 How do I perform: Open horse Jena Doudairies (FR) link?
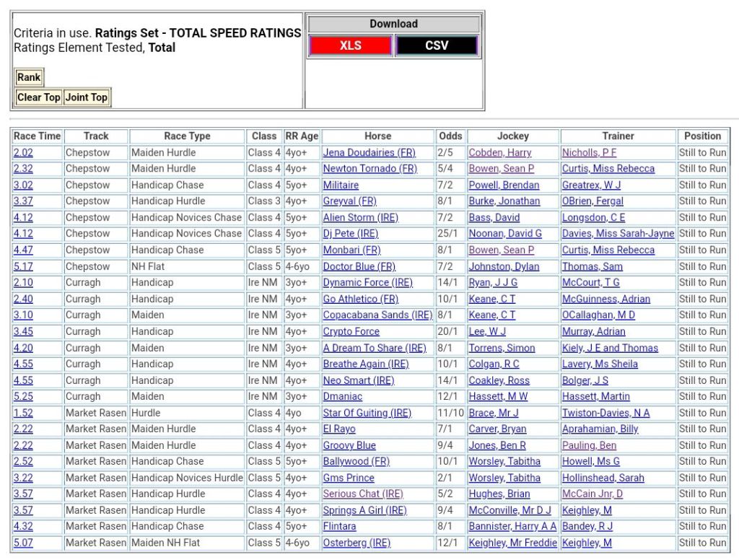tap(369, 152)
